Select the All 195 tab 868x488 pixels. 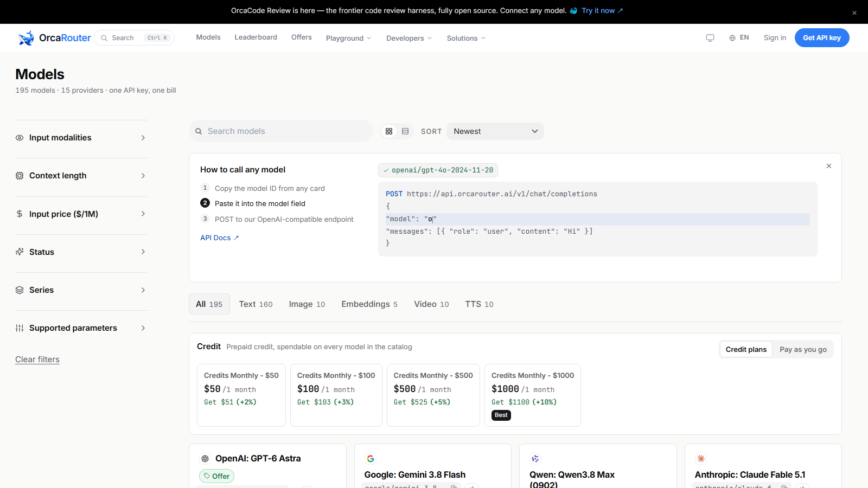click(209, 304)
